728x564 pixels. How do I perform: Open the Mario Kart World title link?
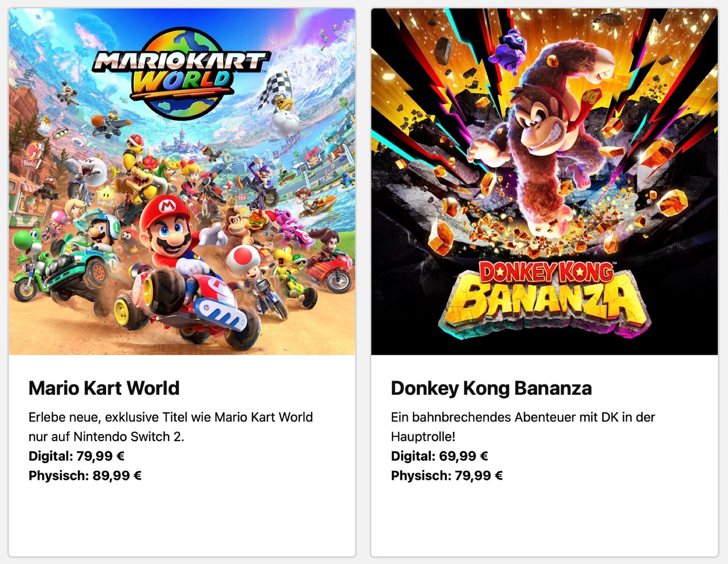pyautogui.click(x=104, y=388)
